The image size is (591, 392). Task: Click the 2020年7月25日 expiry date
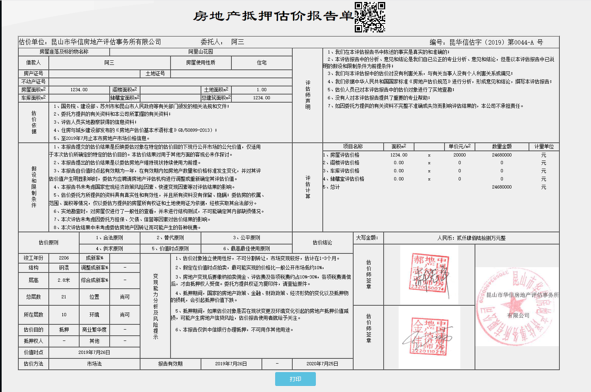(x=322, y=364)
